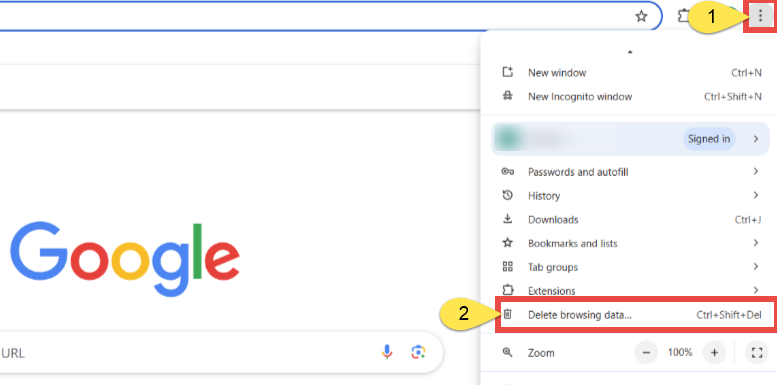Open the Chrome three-dot menu
The image size is (777, 385).
pyautogui.click(x=760, y=17)
